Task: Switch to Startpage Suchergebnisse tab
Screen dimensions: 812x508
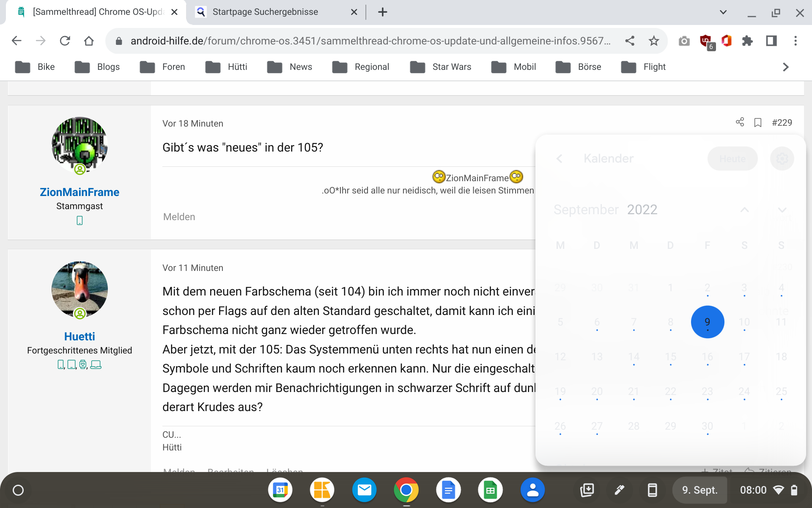Action: pos(265,12)
